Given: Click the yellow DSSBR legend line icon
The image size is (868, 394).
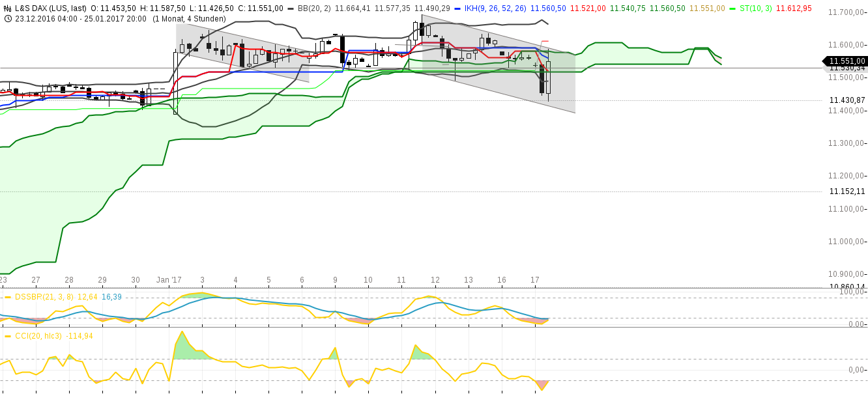Looking at the screenshot, I should [x=7, y=296].
